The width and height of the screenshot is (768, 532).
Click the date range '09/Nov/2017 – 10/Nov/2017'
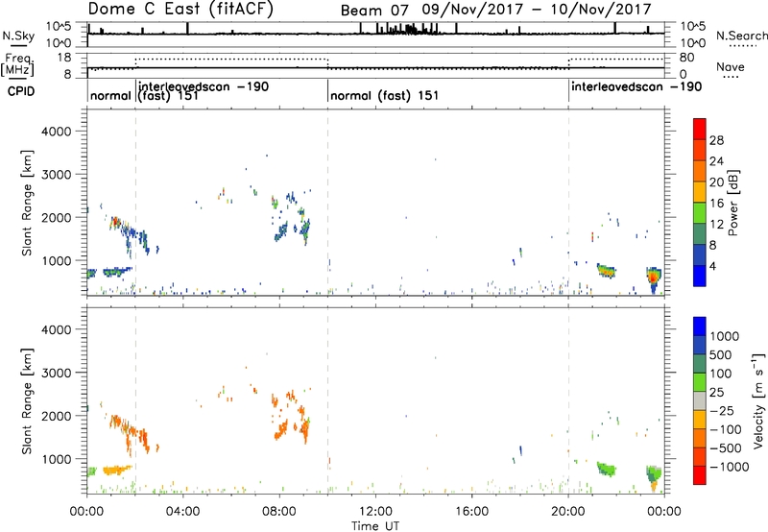pos(537,10)
